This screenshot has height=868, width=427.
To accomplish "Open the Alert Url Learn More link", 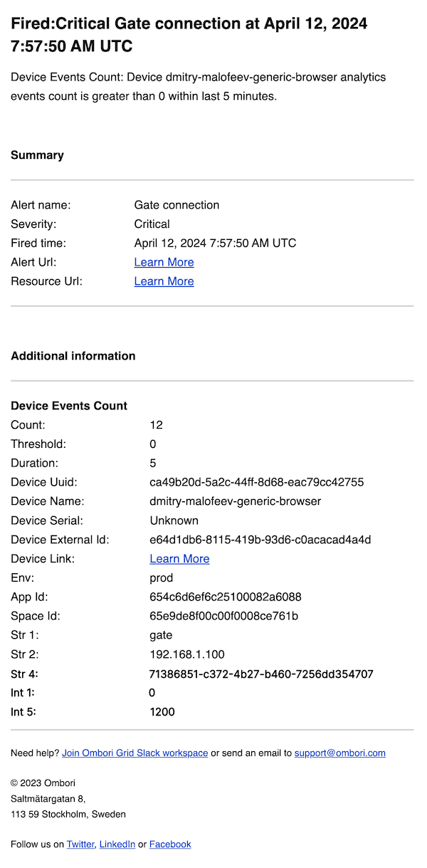I will [x=164, y=262].
